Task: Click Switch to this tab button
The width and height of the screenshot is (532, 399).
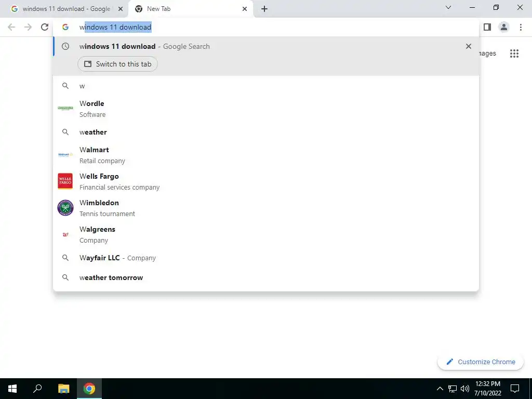Action: point(118,64)
